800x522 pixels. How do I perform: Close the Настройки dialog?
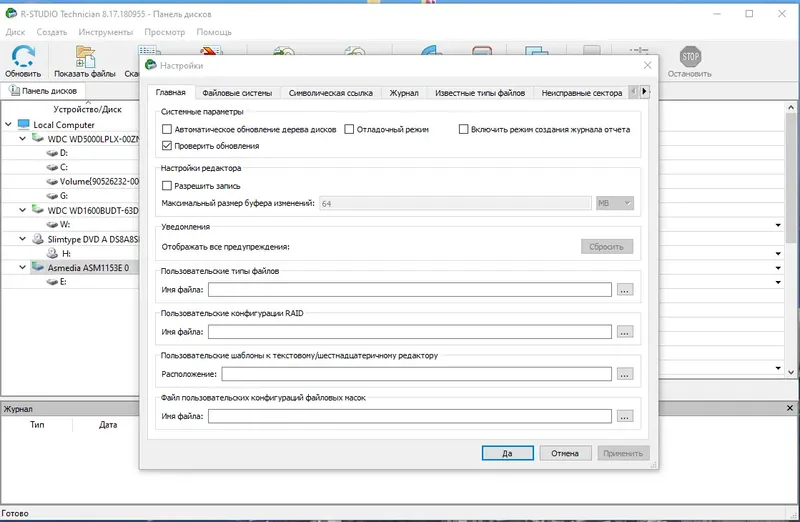[647, 65]
